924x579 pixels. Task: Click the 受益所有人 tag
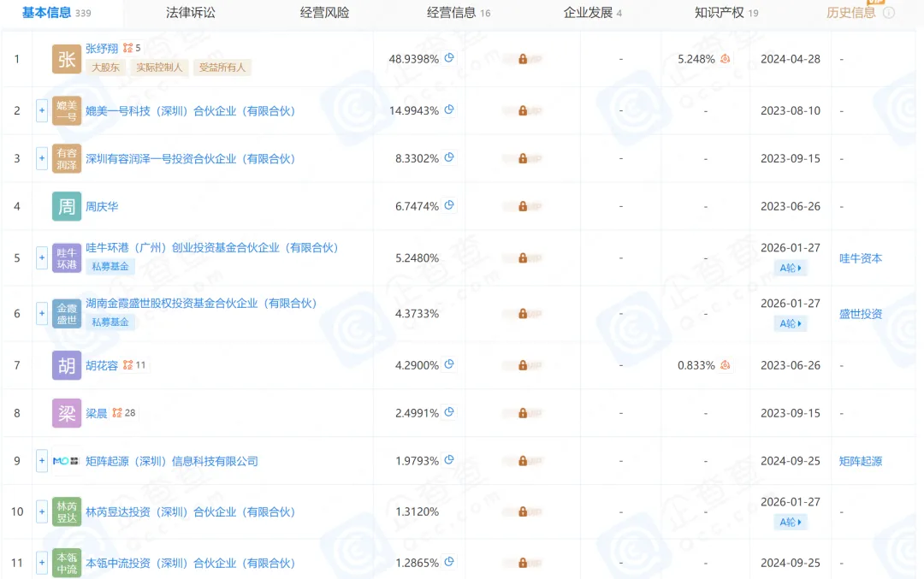point(222,68)
